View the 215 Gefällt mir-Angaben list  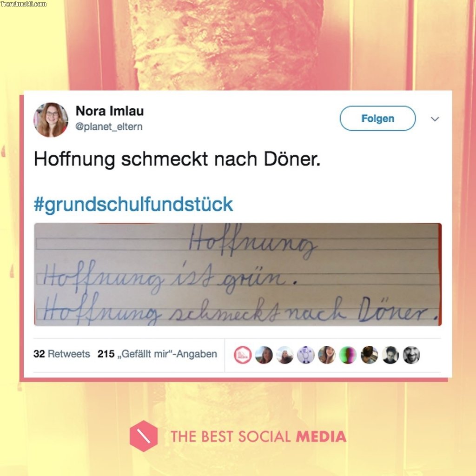coord(157,354)
